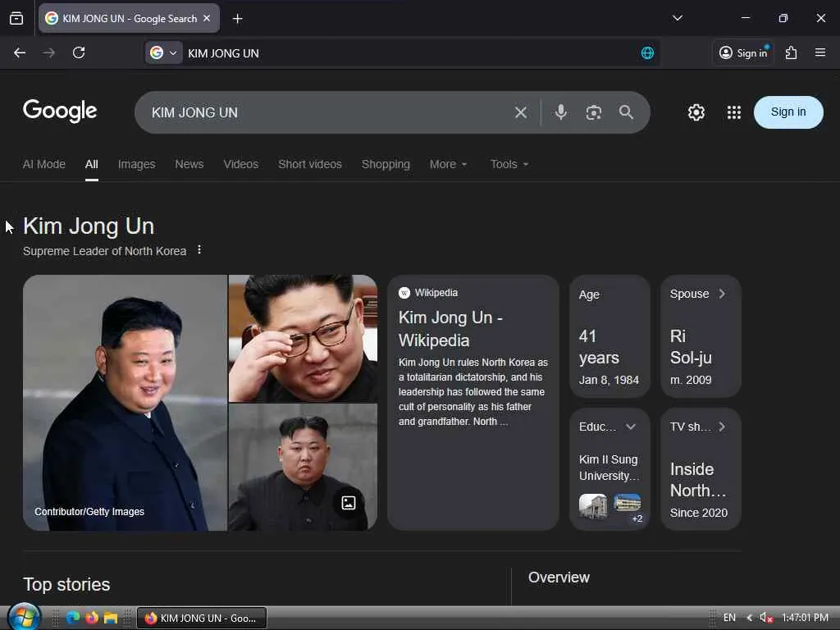The image size is (840, 630).
Task: Launch Edge from the taskbar
Action: (73, 618)
